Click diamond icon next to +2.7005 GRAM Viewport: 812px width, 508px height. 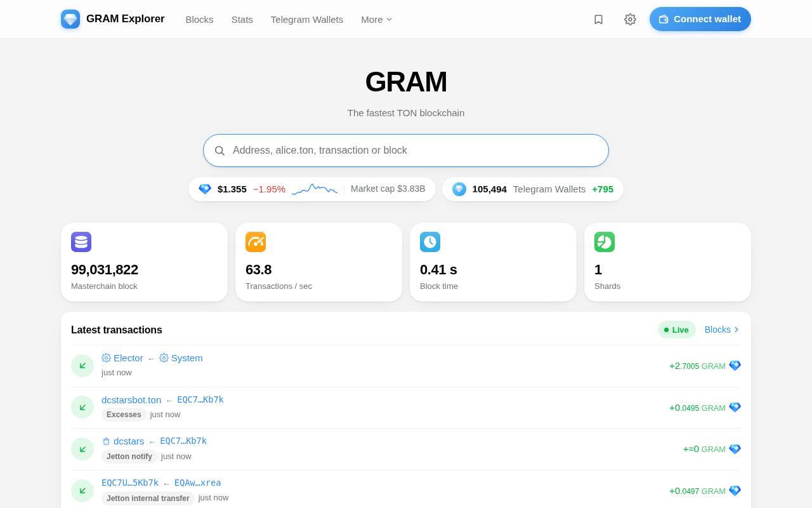(735, 366)
